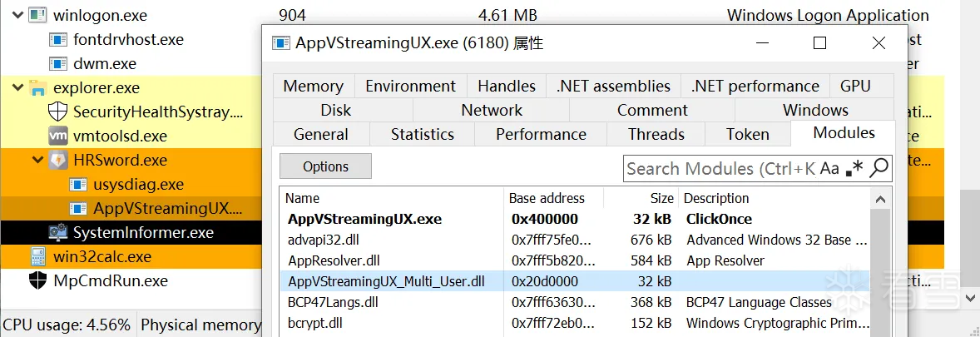Toggle the case-sensitive Aa search option

(829, 169)
